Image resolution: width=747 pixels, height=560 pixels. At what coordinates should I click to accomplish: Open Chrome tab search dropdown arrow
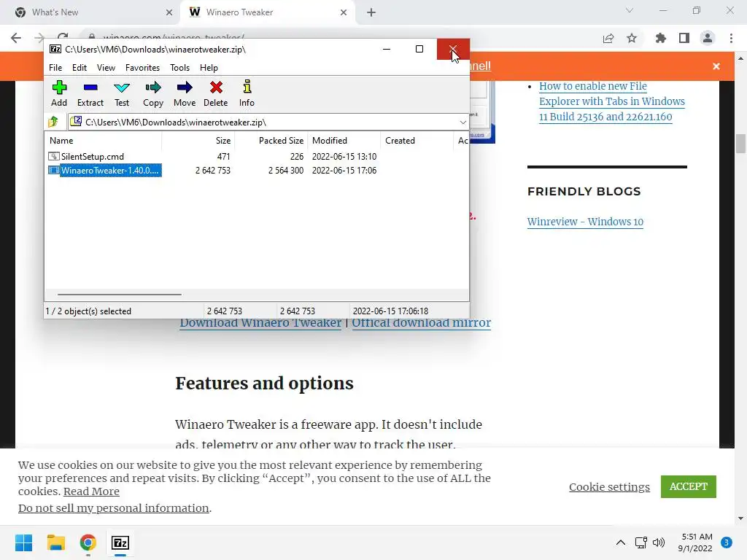[x=630, y=10]
